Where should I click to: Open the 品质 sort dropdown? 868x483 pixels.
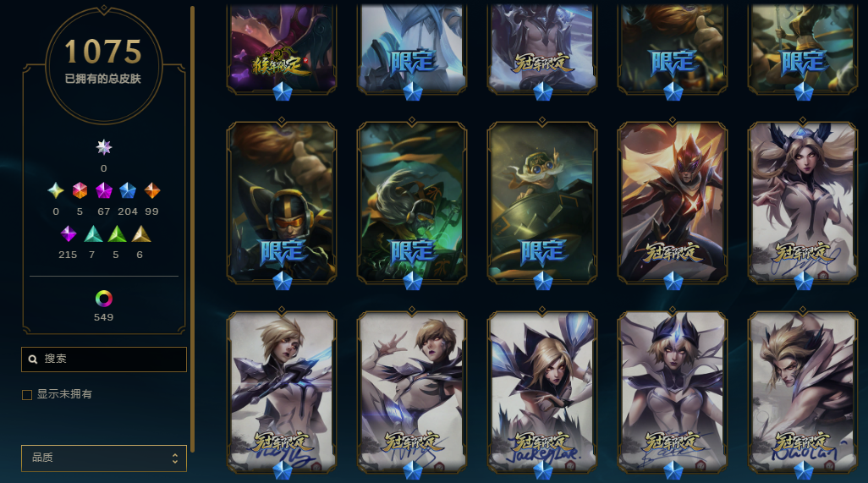pyautogui.click(x=104, y=458)
